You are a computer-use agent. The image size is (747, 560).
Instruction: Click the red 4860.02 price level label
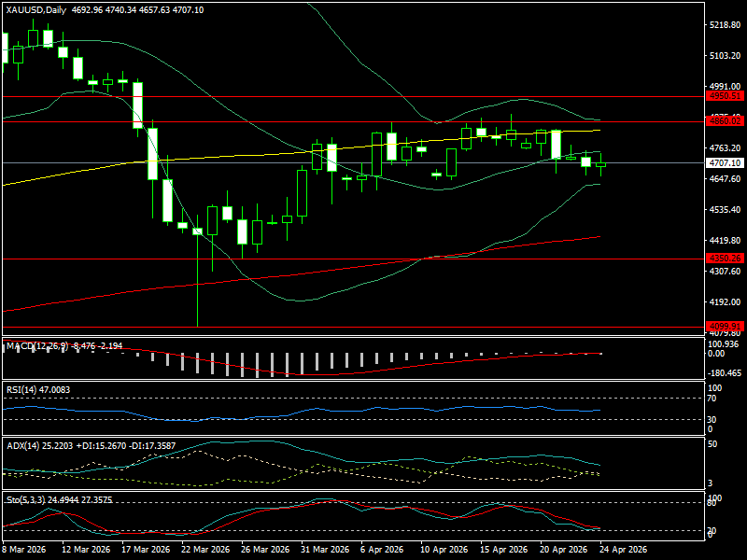point(725,120)
